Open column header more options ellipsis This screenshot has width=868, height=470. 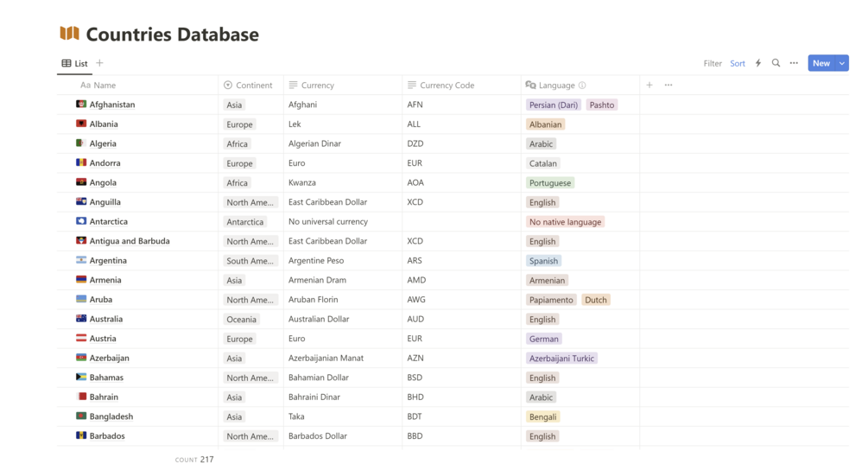pyautogui.click(x=668, y=86)
